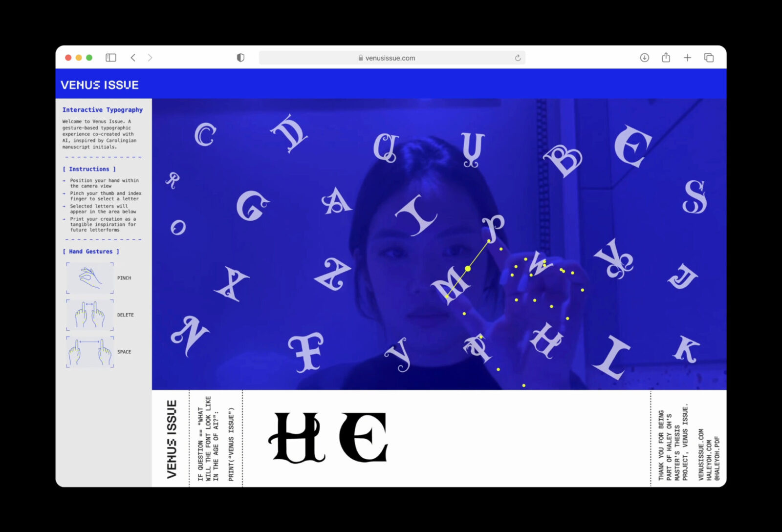The image size is (782, 532).
Task: Select the floating letter B
Action: tap(563, 160)
